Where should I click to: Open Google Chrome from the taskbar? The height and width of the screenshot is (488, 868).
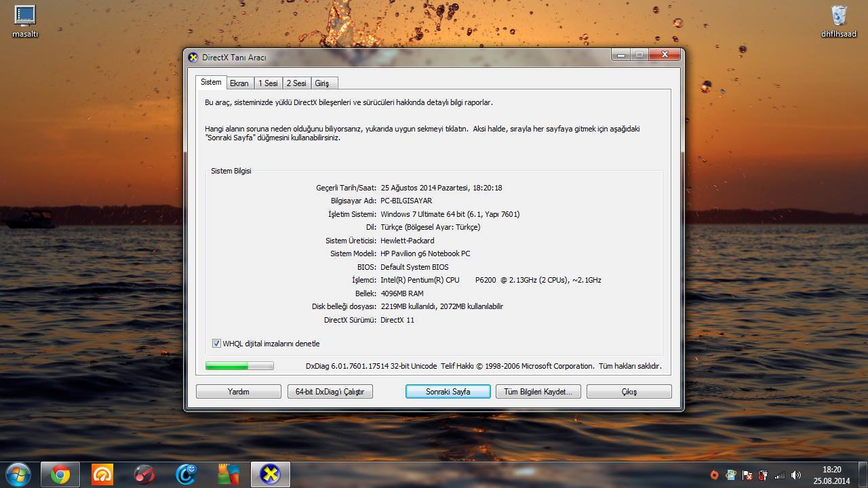click(x=60, y=474)
